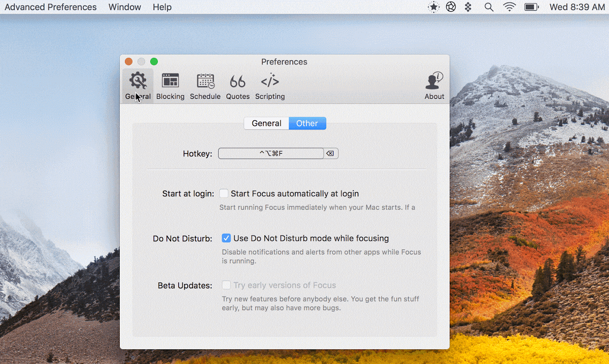
Task: Open the Help menu
Action: [x=162, y=7]
